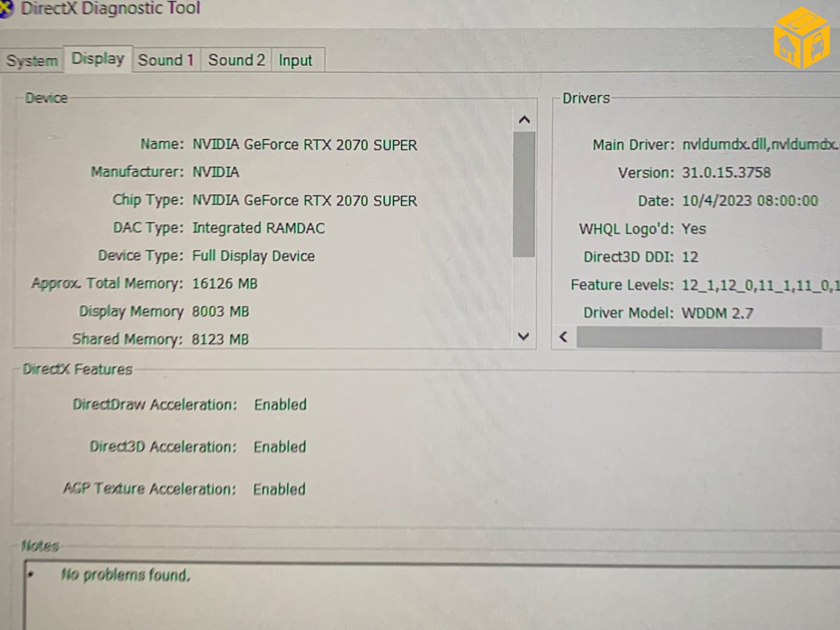Click the Drivers panel horizontal scrollbar thumb
Image resolution: width=840 pixels, height=630 pixels.
(699, 338)
